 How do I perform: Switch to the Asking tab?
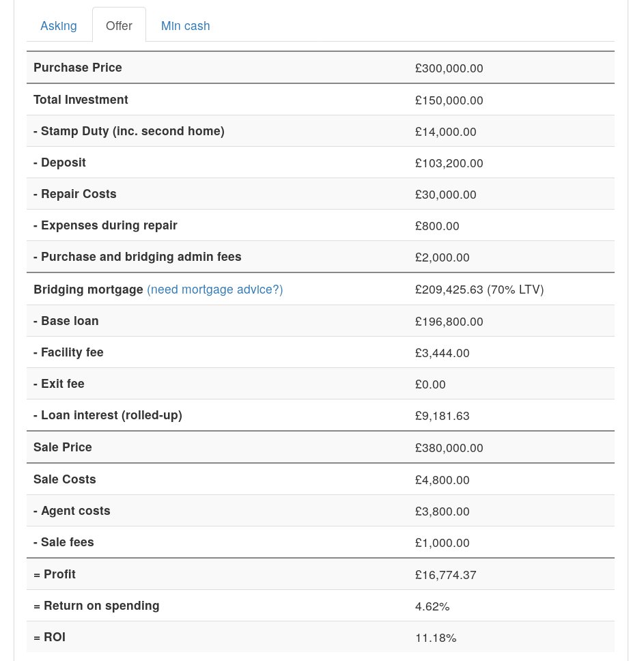pos(59,26)
